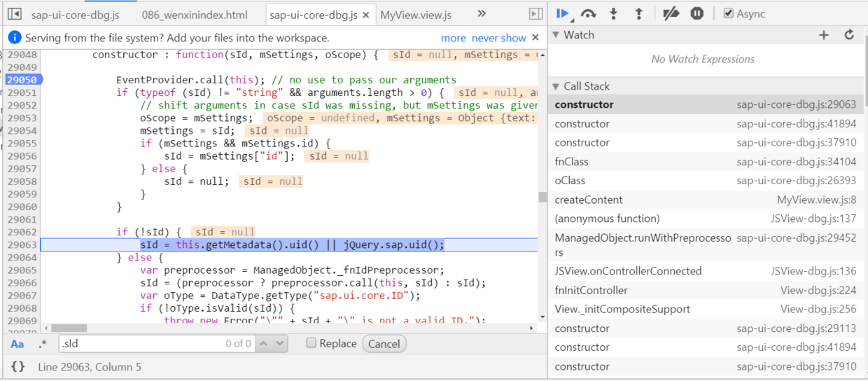Deactivate breakpoints icon
868x381 pixels.
pos(671,13)
